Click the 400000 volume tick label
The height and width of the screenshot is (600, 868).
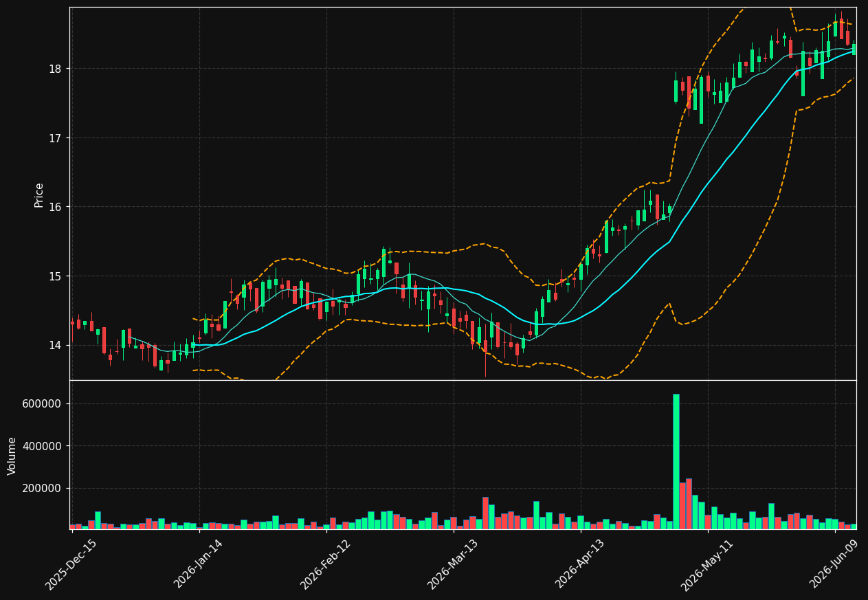(42, 446)
